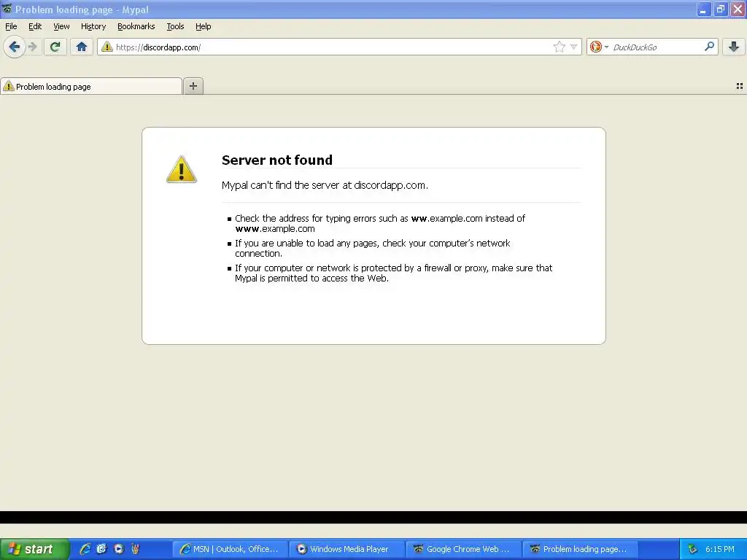Switch to Google Chrome Web taskbar window
Screen dimensions: 747x560
click(464, 549)
